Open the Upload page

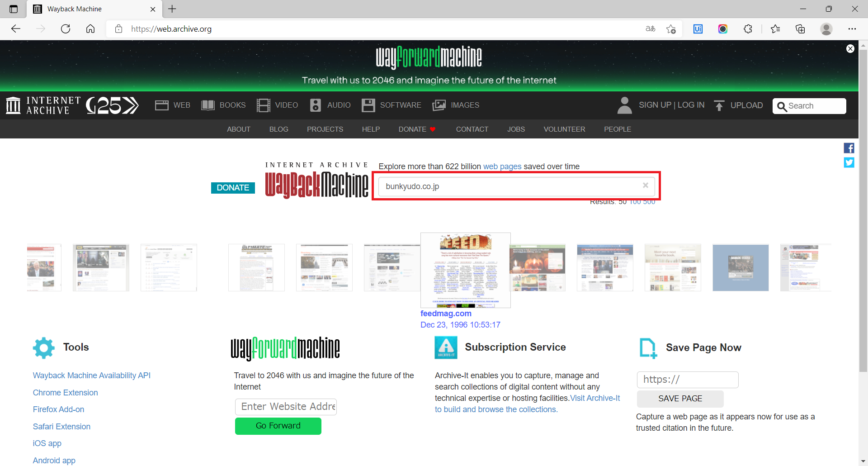click(x=738, y=105)
